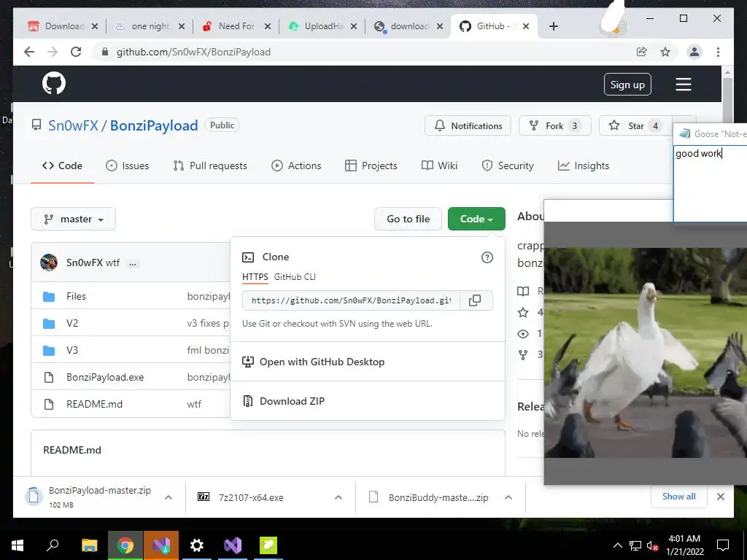Click the SnOwFX avatar image
The height and width of the screenshot is (560, 747).
pyautogui.click(x=49, y=262)
